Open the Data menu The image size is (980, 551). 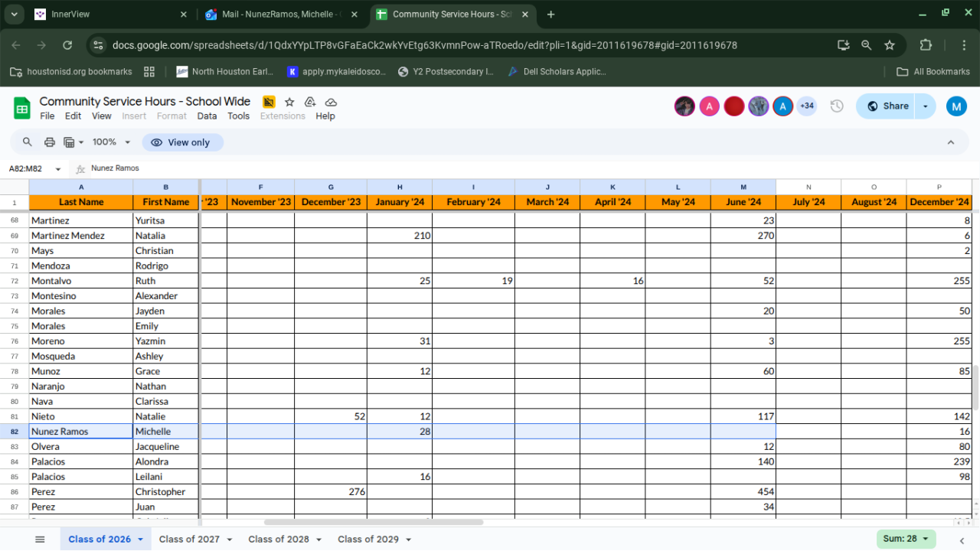(x=207, y=116)
